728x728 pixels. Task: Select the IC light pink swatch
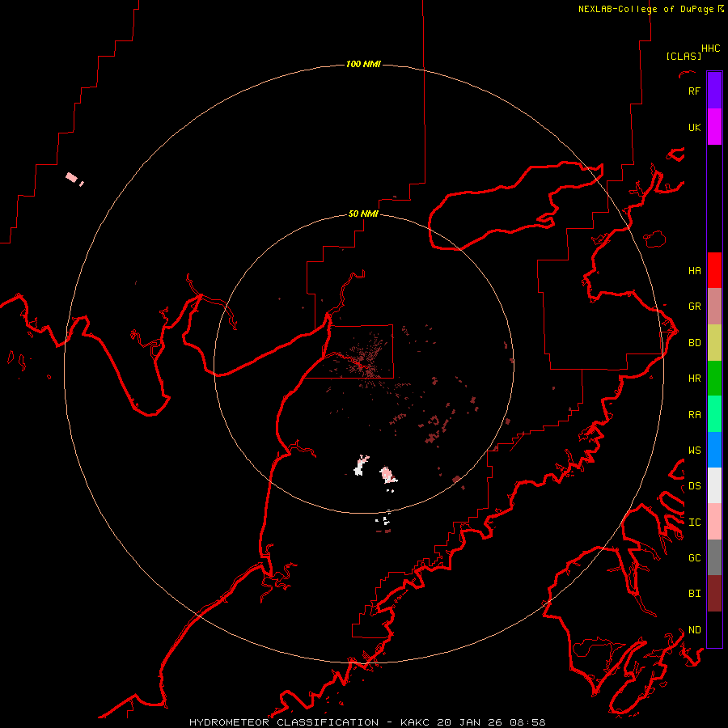pyautogui.click(x=714, y=522)
